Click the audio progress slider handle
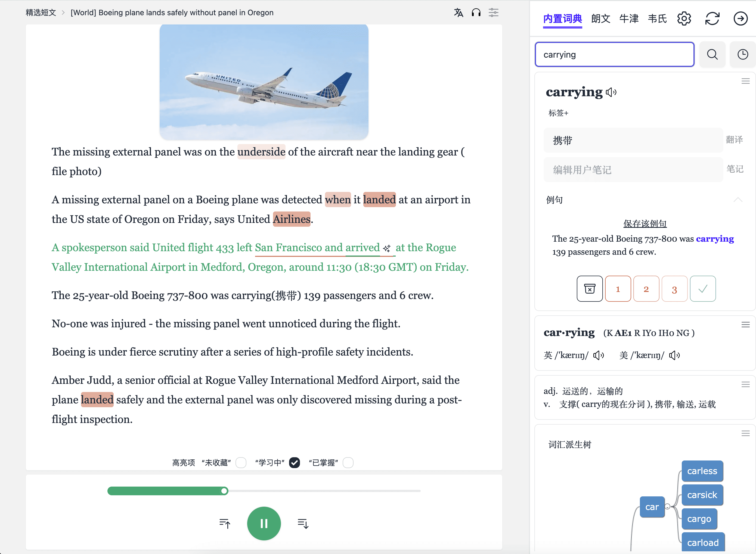The image size is (756, 554). [224, 491]
